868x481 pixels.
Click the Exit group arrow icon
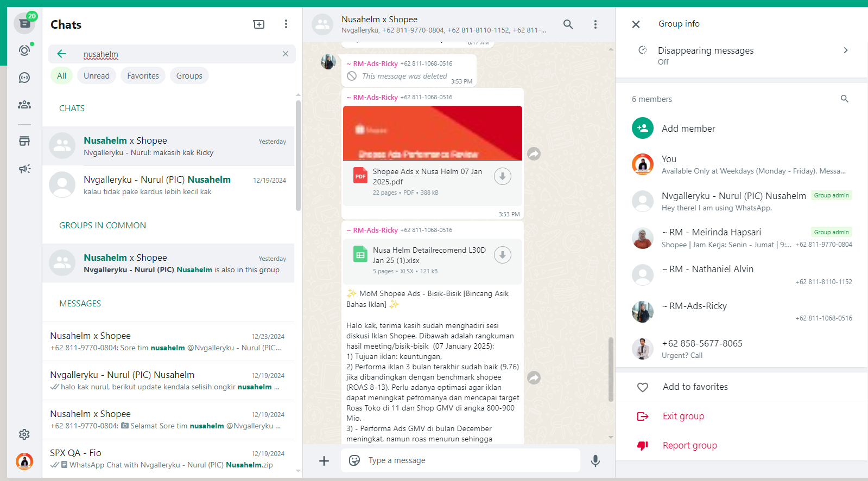643,416
